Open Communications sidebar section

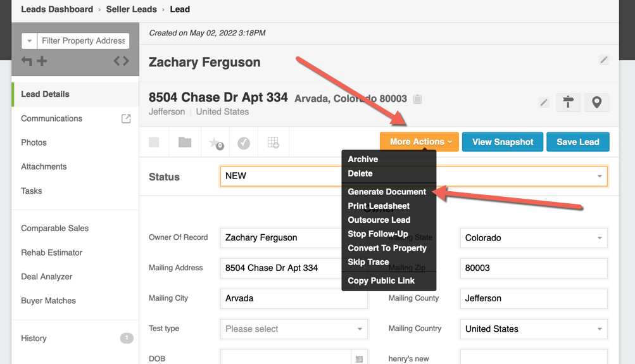point(51,118)
